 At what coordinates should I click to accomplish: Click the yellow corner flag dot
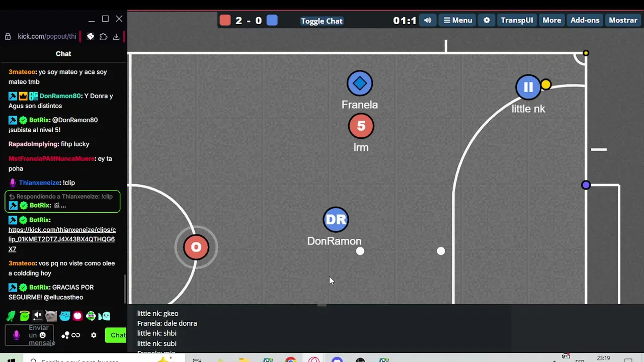586,53
